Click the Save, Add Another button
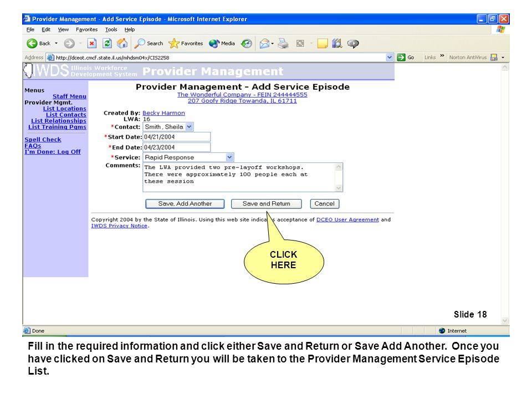Image resolution: width=532 pixels, height=399 pixels. click(185, 203)
